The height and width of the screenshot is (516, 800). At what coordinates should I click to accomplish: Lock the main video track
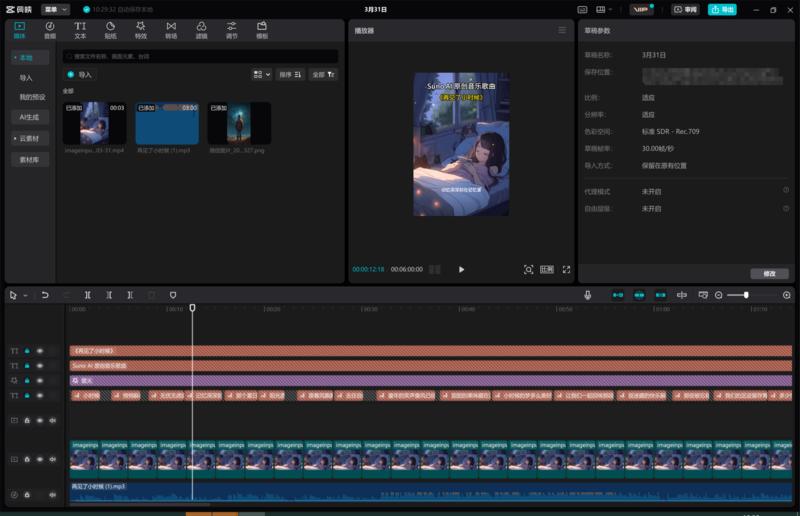pyautogui.click(x=27, y=459)
